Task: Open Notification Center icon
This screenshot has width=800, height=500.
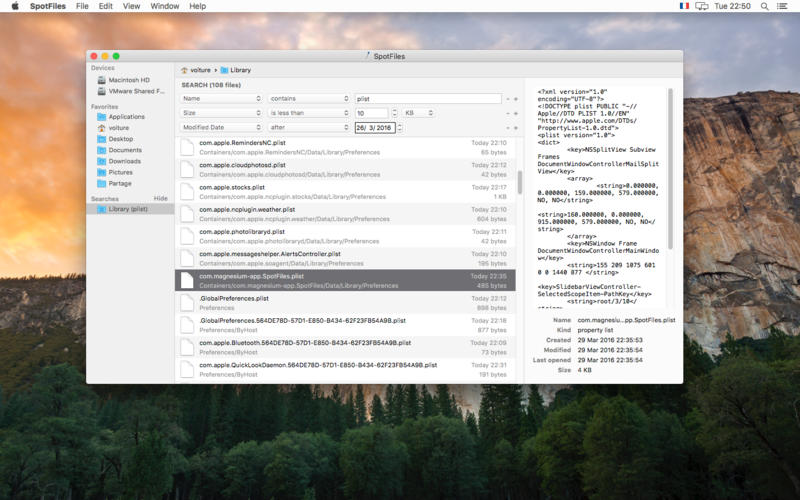Action: 782,6
